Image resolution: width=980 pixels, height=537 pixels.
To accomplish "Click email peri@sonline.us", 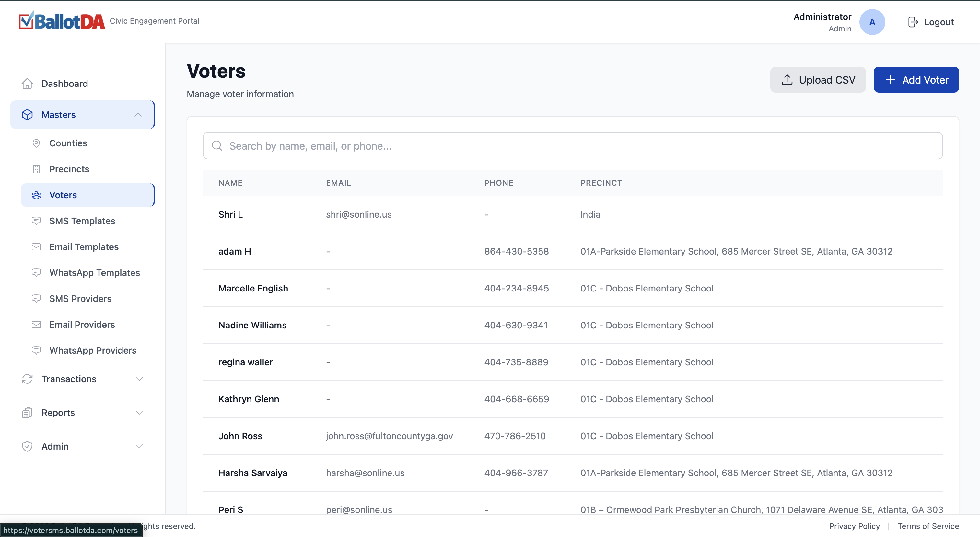I will (x=359, y=509).
